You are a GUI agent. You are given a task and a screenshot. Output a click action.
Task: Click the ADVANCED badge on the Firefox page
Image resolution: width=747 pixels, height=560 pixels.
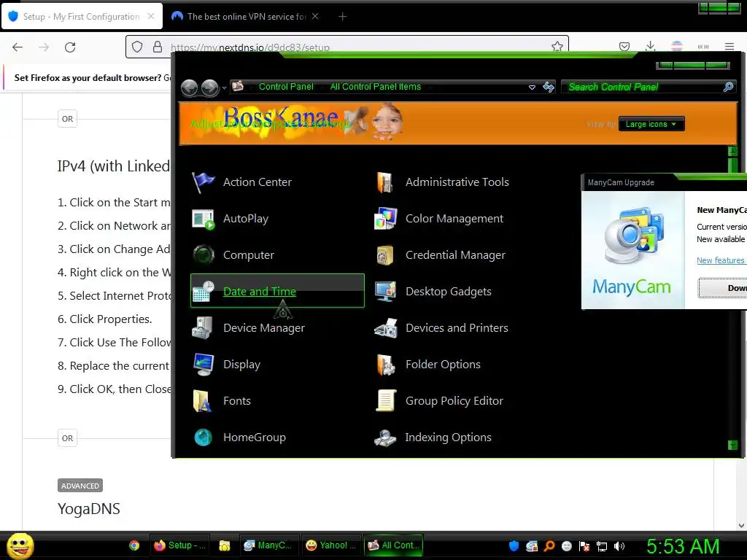click(80, 486)
